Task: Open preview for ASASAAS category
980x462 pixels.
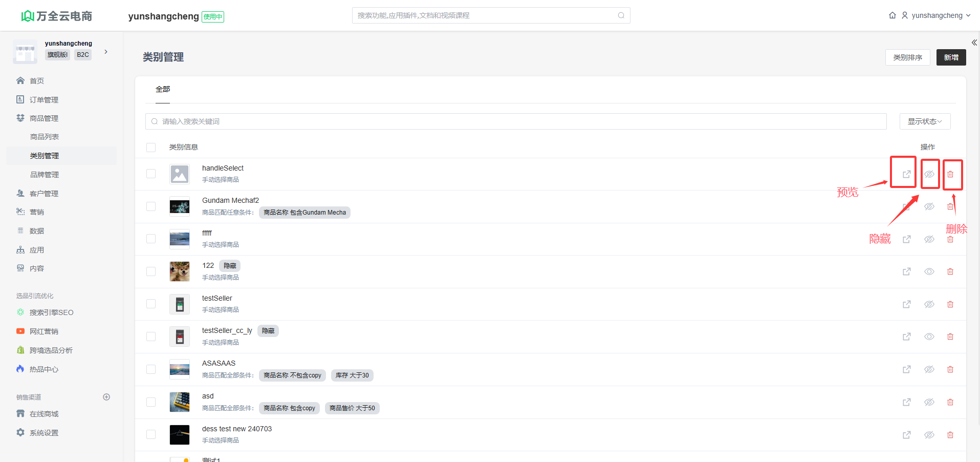Action: click(x=906, y=369)
